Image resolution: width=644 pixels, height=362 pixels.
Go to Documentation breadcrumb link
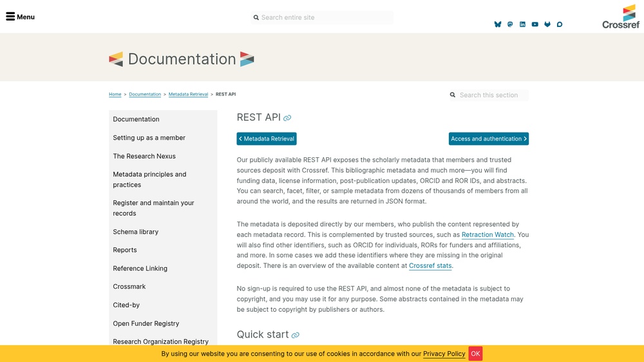(x=145, y=94)
